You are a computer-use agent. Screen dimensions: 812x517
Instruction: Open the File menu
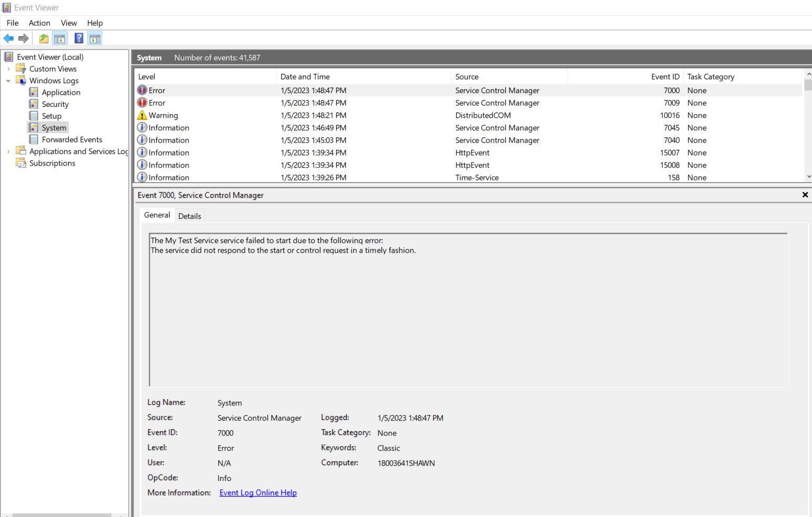point(13,23)
